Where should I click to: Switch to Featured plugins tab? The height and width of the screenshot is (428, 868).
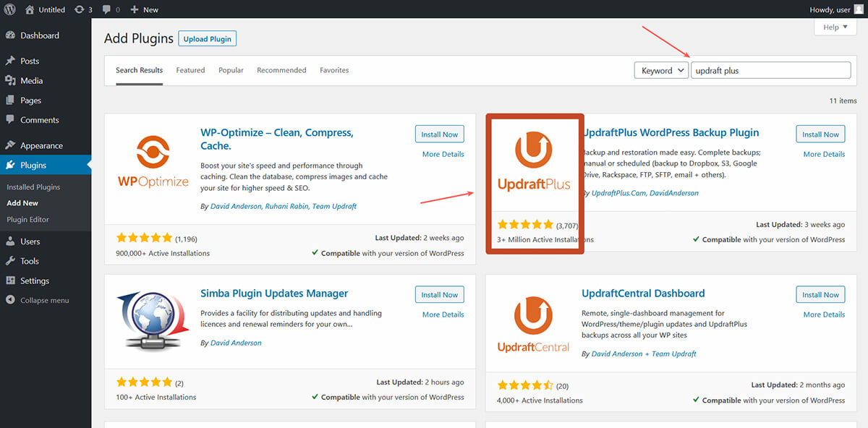(190, 70)
